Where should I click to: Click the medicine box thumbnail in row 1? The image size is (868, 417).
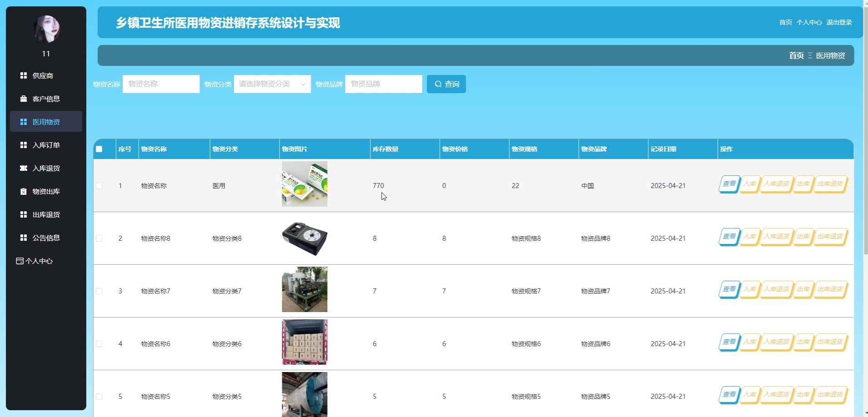(304, 184)
